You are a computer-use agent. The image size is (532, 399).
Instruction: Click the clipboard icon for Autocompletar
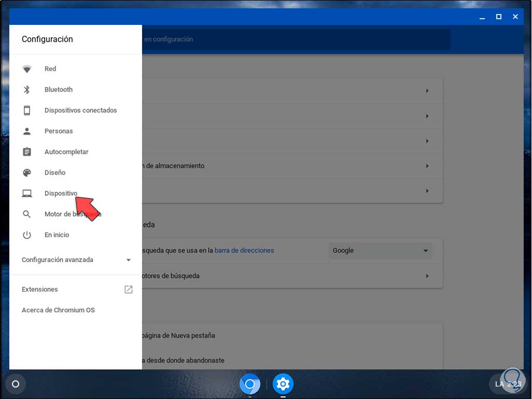click(27, 152)
